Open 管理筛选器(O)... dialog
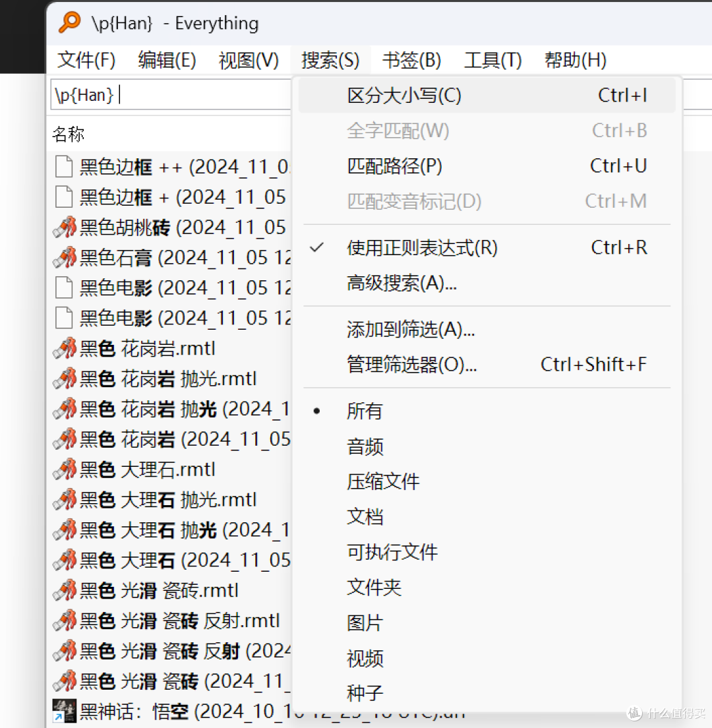 (487, 365)
